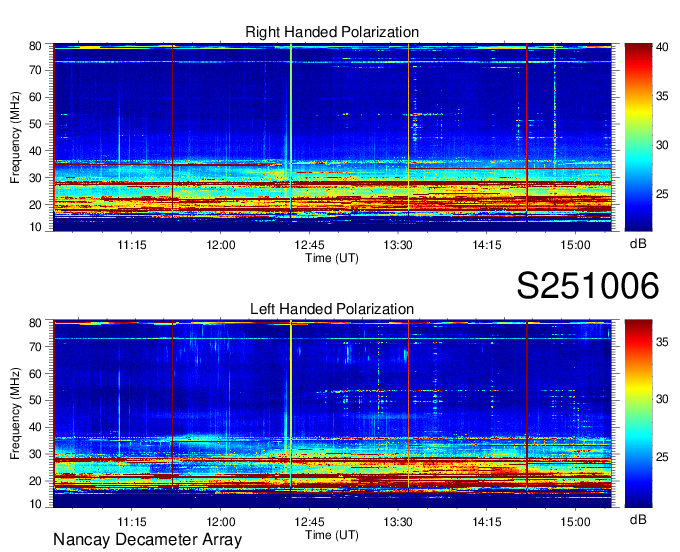Click Frequency (MHz) axis label of Right Handed plot
Image resolution: width=680 pixels, height=552 pixels.
[17, 137]
